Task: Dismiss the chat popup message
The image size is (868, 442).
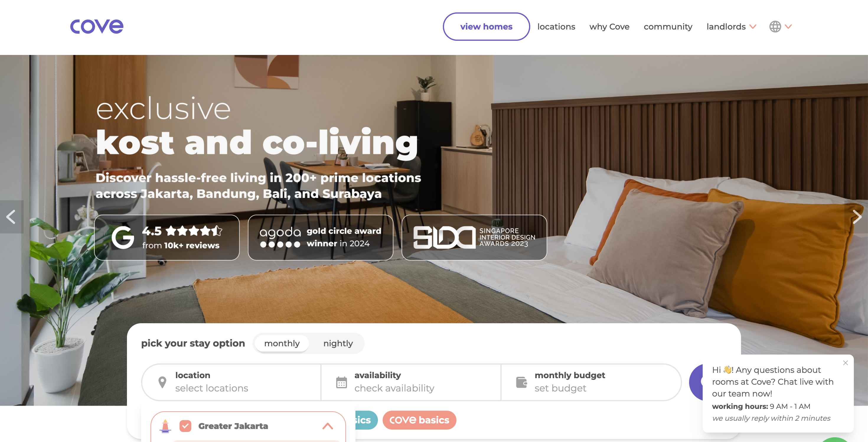Action: click(x=846, y=363)
